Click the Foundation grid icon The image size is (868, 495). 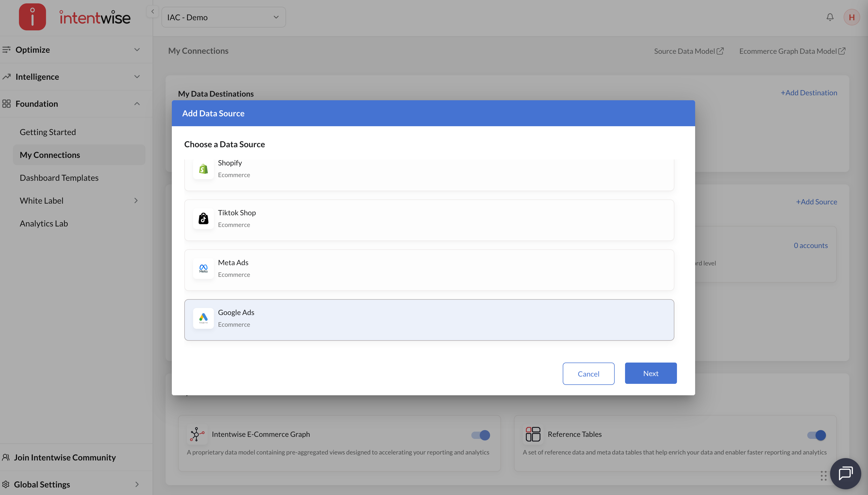click(6, 104)
